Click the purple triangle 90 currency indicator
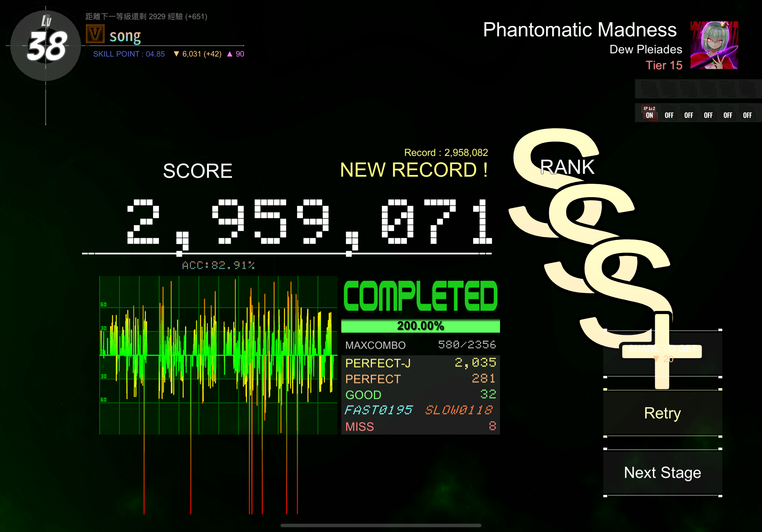The image size is (762, 532). (235, 54)
